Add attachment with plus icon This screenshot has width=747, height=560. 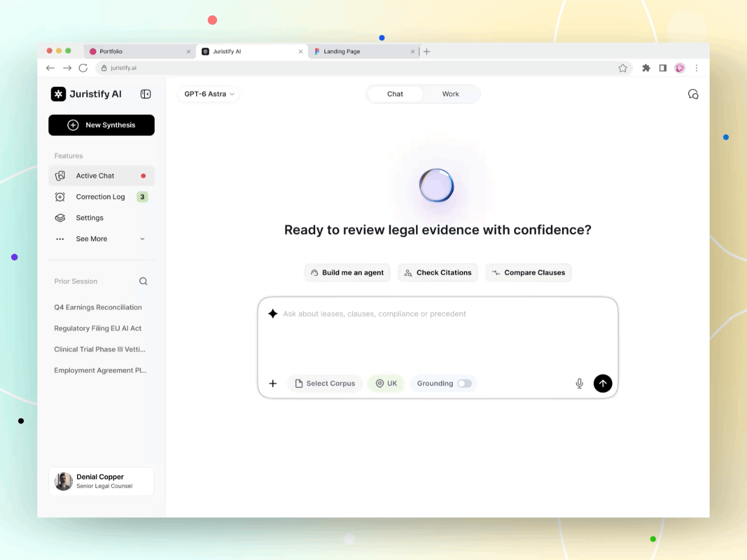[x=273, y=383]
